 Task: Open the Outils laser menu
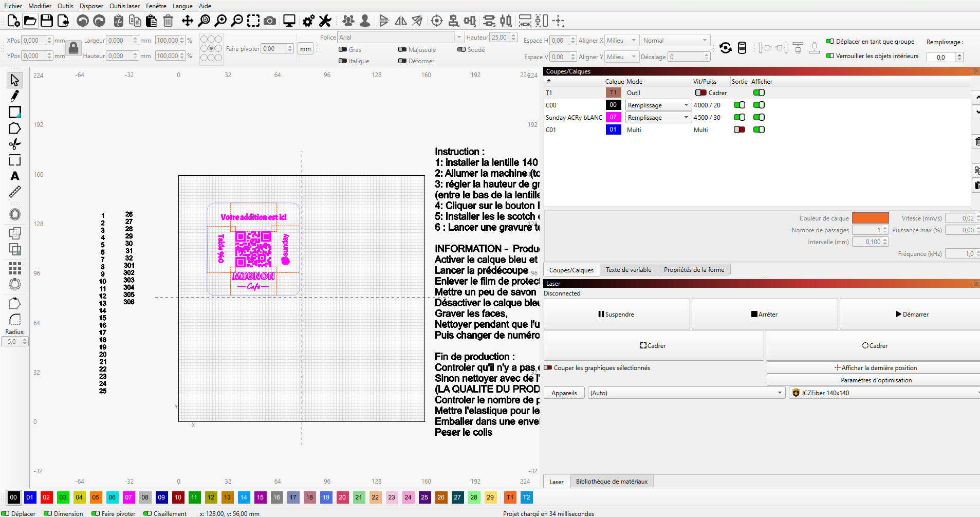(x=124, y=6)
